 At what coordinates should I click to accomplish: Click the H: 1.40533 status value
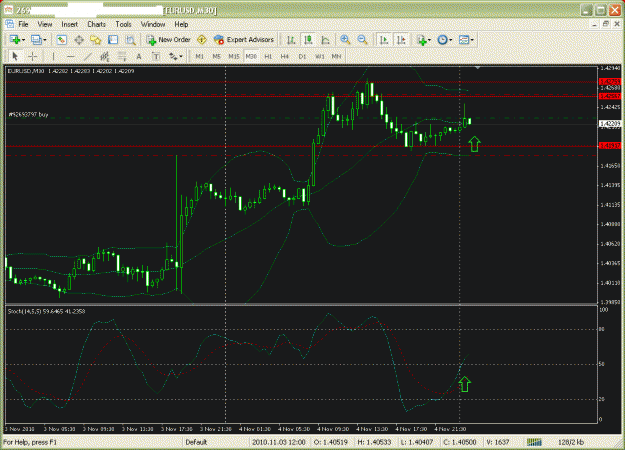374,442
